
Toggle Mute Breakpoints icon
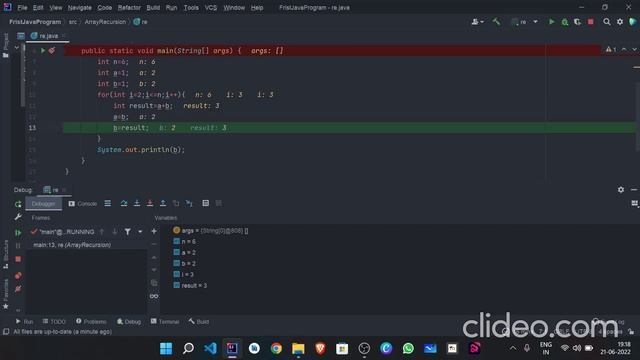tap(18, 289)
